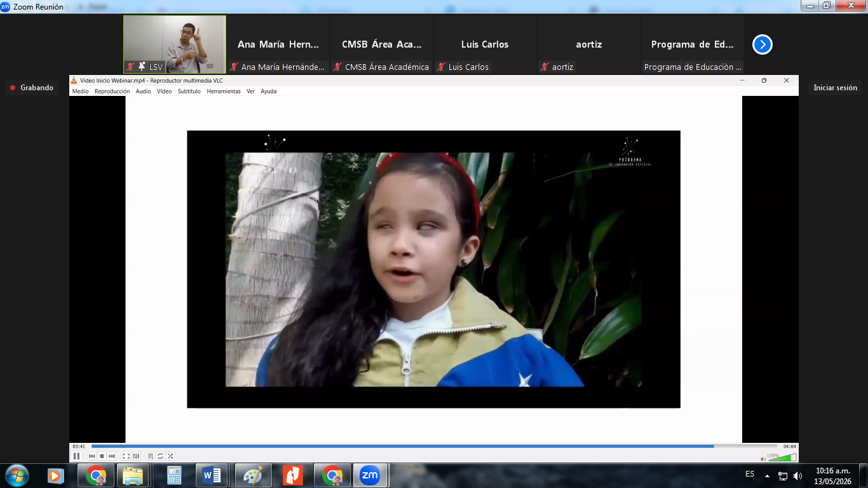The width and height of the screenshot is (868, 488).
Task: Open the Herramientas menu
Action: (224, 91)
